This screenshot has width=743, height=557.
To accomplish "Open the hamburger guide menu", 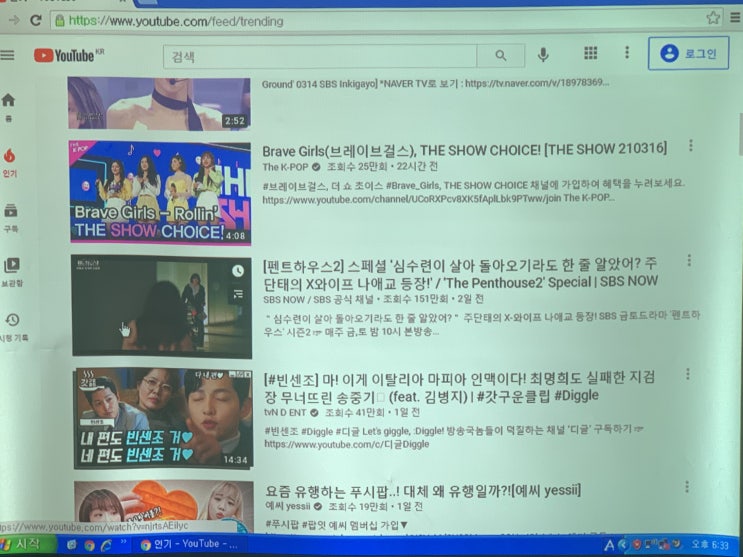I will click(7, 55).
